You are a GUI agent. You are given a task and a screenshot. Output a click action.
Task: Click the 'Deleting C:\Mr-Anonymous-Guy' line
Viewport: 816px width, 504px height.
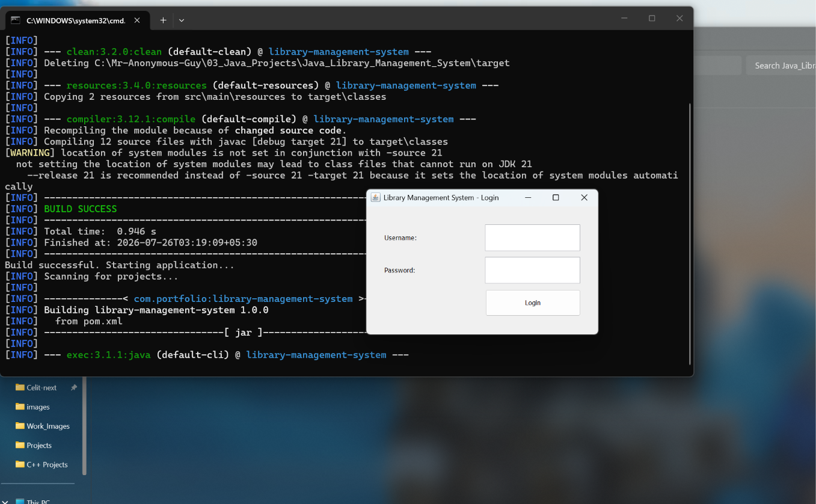click(277, 63)
